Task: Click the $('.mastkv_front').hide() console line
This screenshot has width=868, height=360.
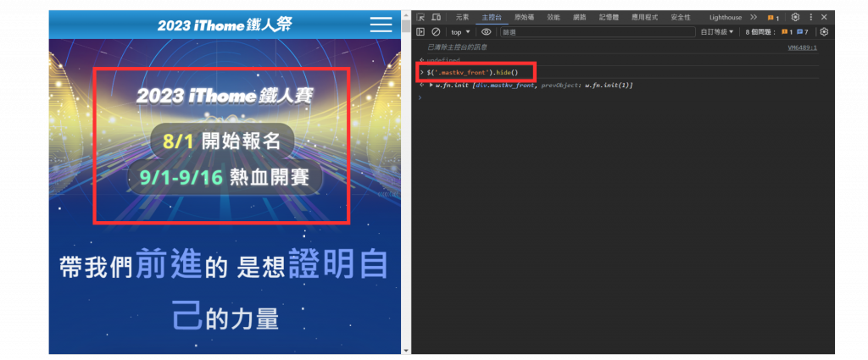Action: (471, 73)
